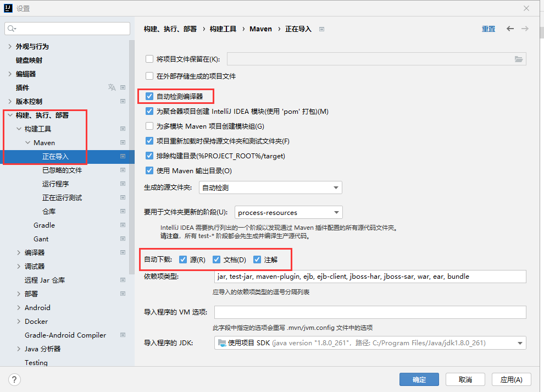Click the translate icon beside 插件
Screen dimensions: 544x392
coord(112,87)
